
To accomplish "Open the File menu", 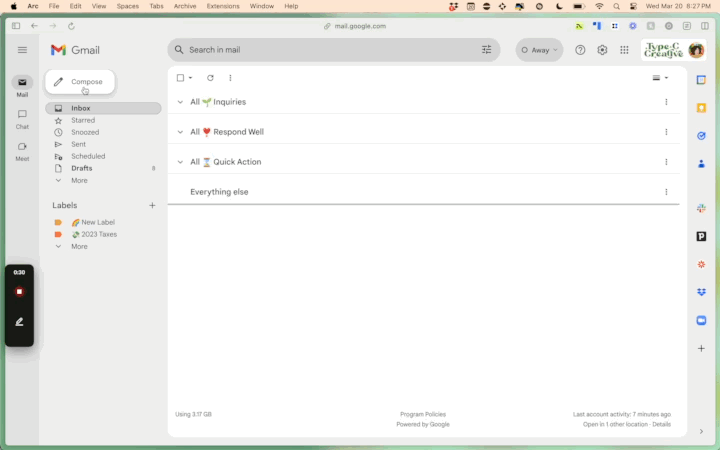I will point(54,6).
